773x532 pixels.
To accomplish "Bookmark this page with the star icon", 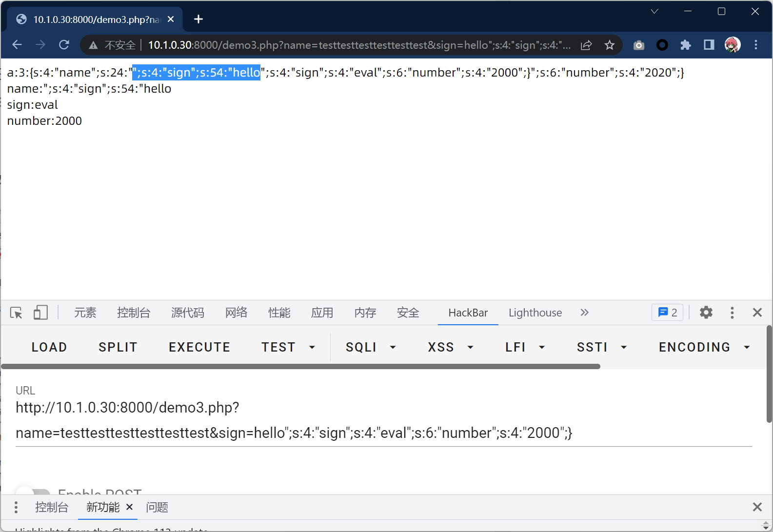I will (609, 45).
